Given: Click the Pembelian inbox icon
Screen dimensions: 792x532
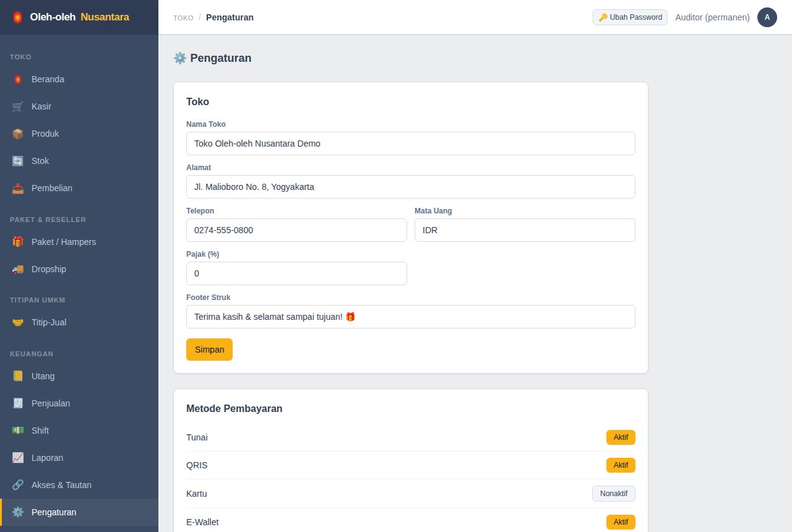Looking at the screenshot, I should 18,188.
